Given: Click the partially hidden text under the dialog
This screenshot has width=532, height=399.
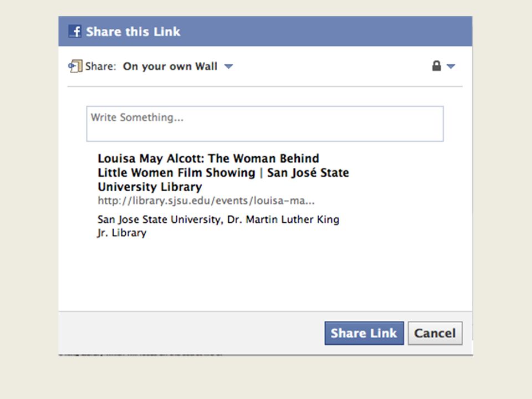Looking at the screenshot, I should [x=141, y=355].
